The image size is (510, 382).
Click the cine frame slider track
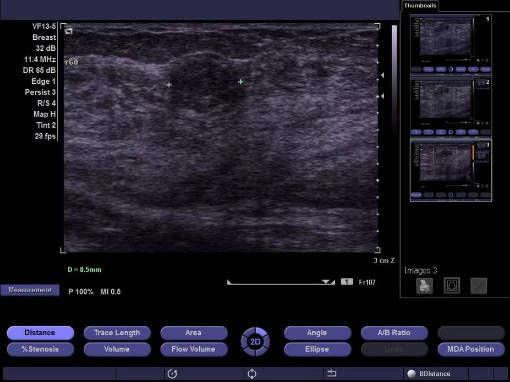(x=281, y=283)
